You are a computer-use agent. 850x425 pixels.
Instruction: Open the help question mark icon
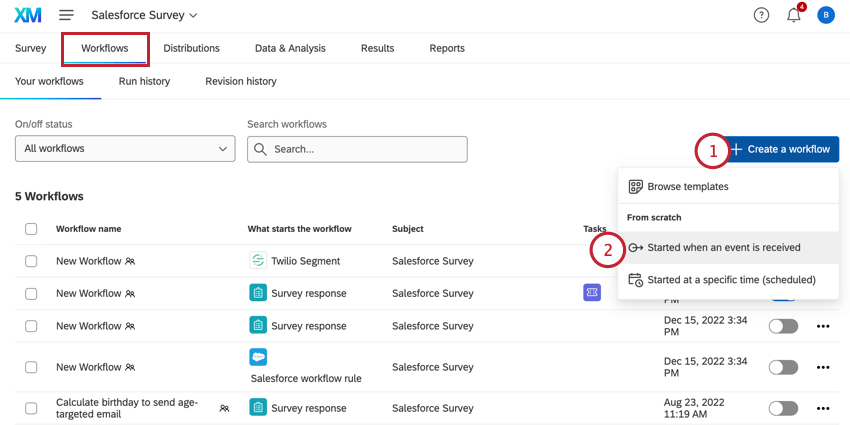click(762, 15)
